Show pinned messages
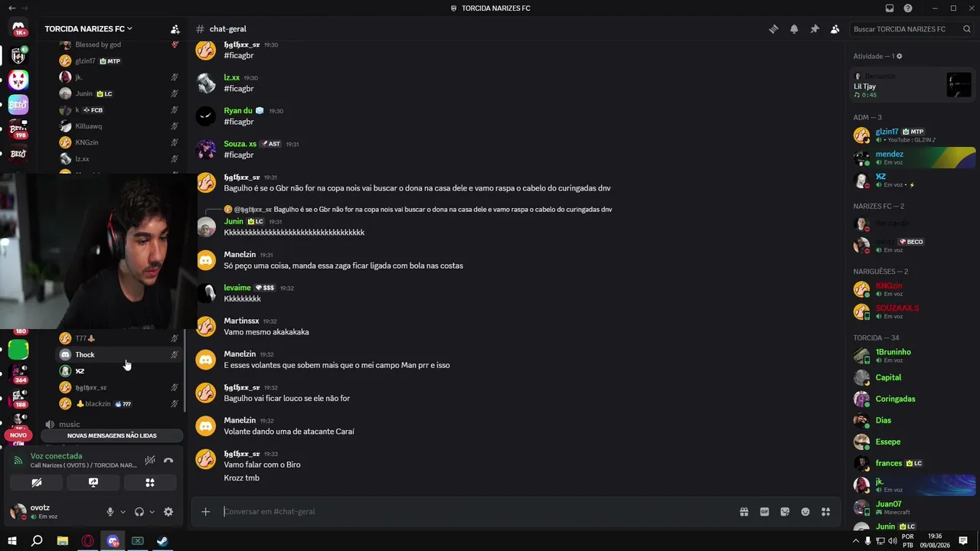This screenshot has width=980, height=551. (815, 29)
